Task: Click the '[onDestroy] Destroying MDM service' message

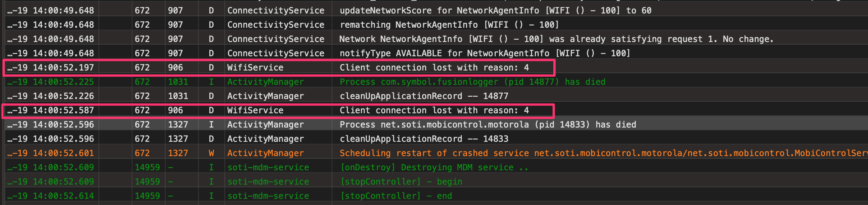Action: pyautogui.click(x=434, y=167)
